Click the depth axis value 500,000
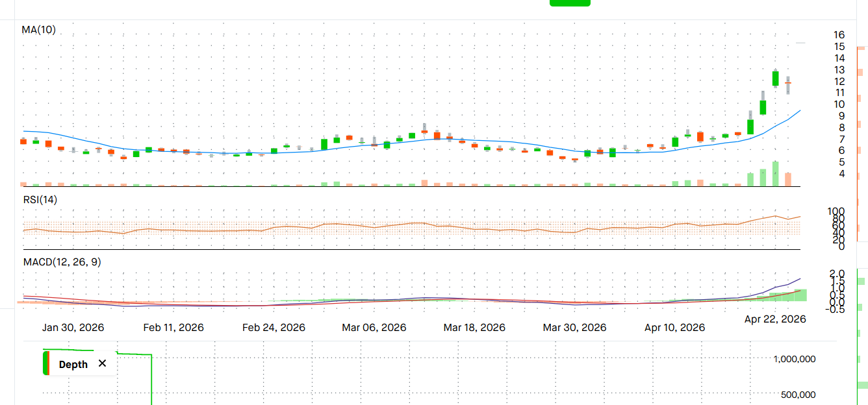 pyautogui.click(x=798, y=395)
